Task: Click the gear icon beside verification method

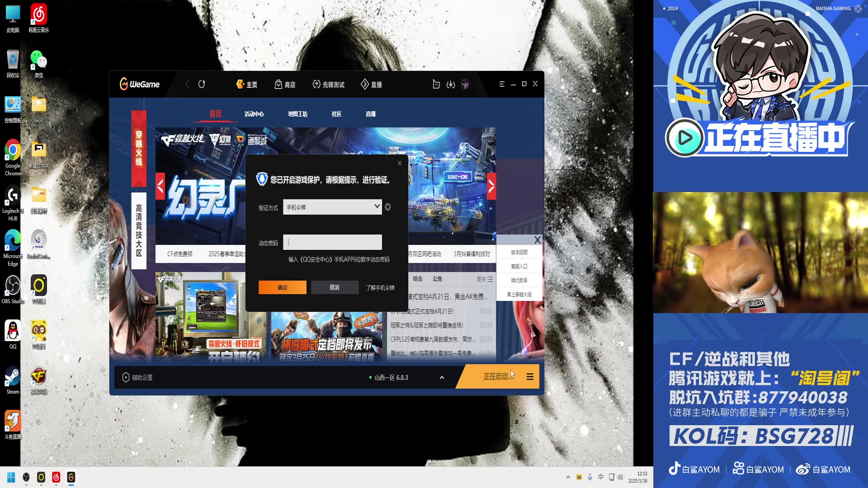Action: (x=388, y=207)
